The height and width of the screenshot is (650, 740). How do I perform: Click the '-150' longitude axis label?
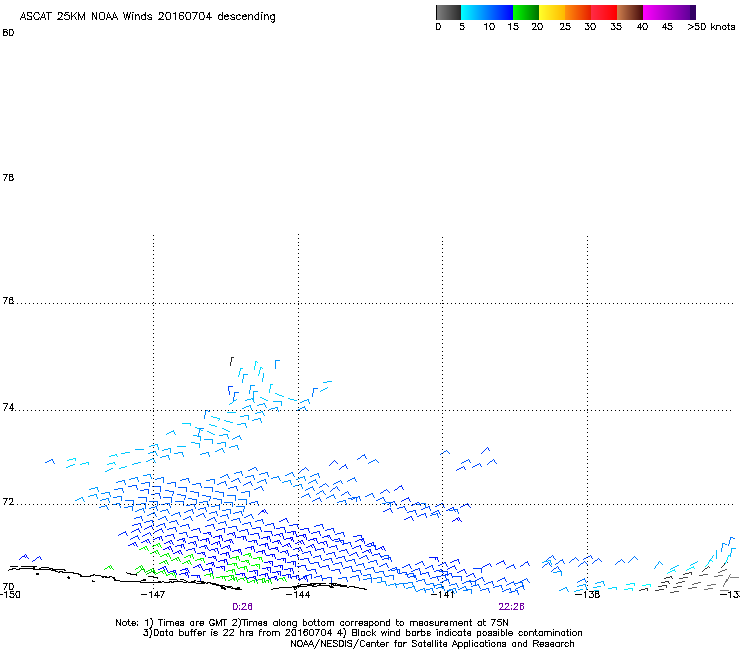(x=10, y=594)
